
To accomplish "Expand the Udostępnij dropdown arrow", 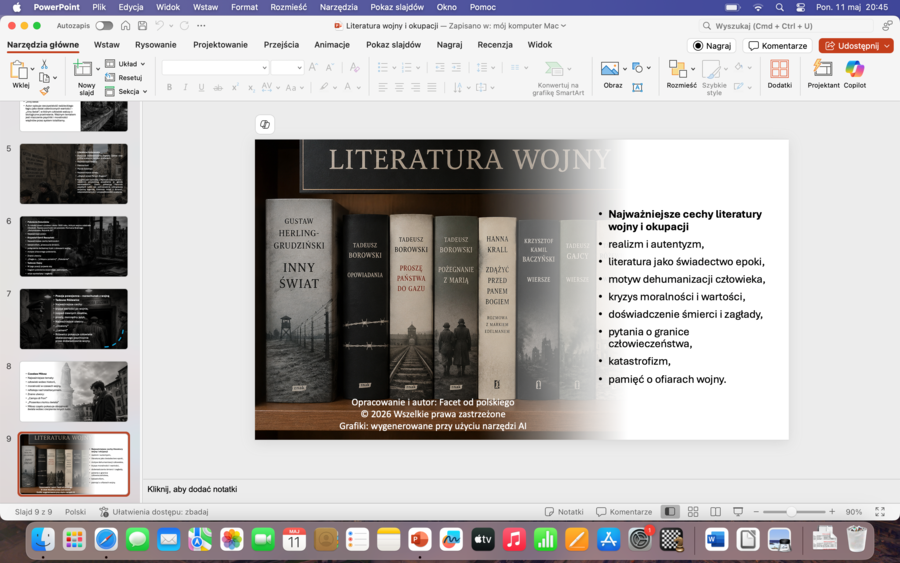I will click(887, 46).
